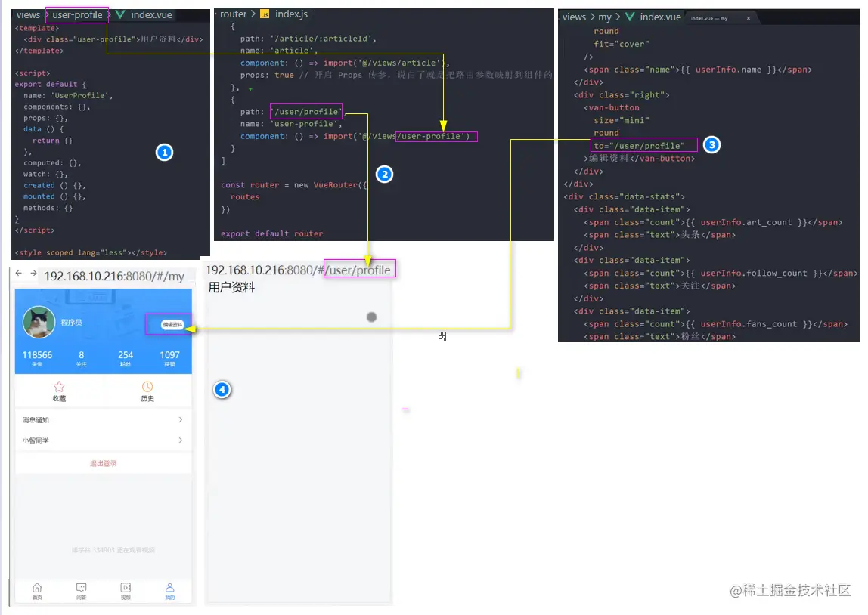Click the <div class="data-stats"> line

tap(624, 197)
